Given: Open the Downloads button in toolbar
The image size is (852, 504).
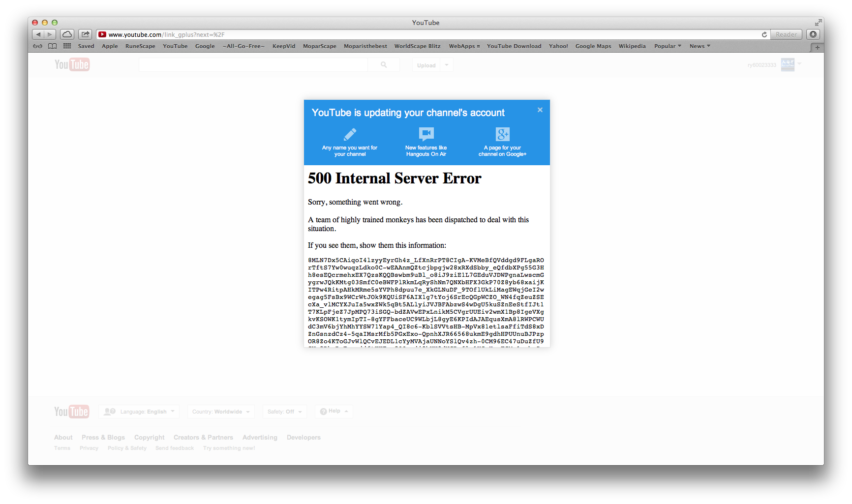Looking at the screenshot, I should coord(813,34).
